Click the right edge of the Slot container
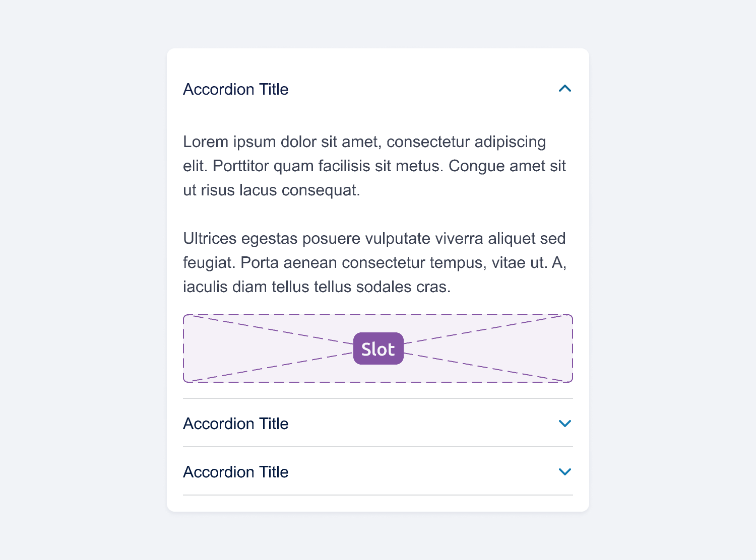This screenshot has width=756, height=560. [x=571, y=348]
